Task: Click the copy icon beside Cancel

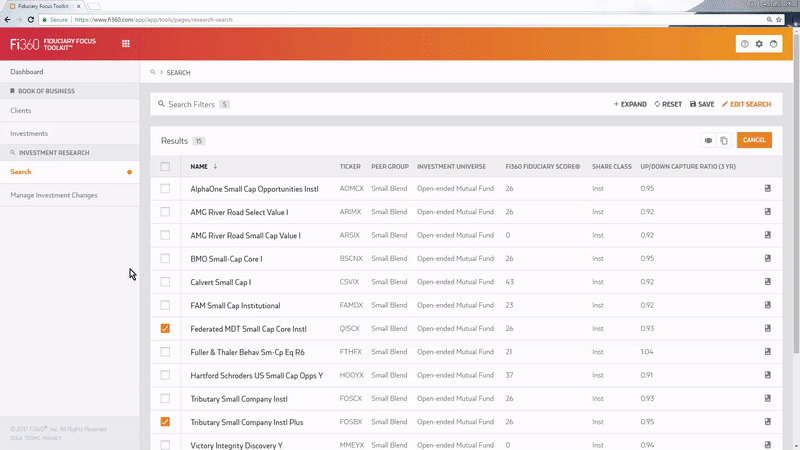Action: [724, 140]
